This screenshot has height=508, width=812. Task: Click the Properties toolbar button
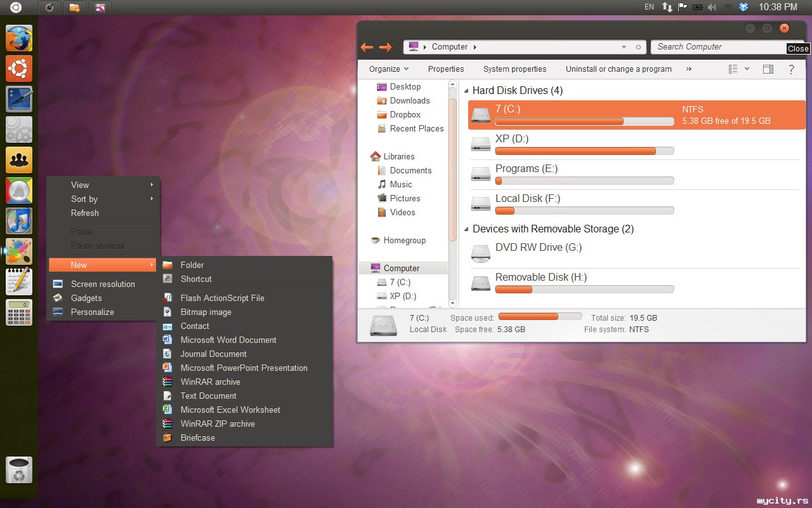point(446,69)
